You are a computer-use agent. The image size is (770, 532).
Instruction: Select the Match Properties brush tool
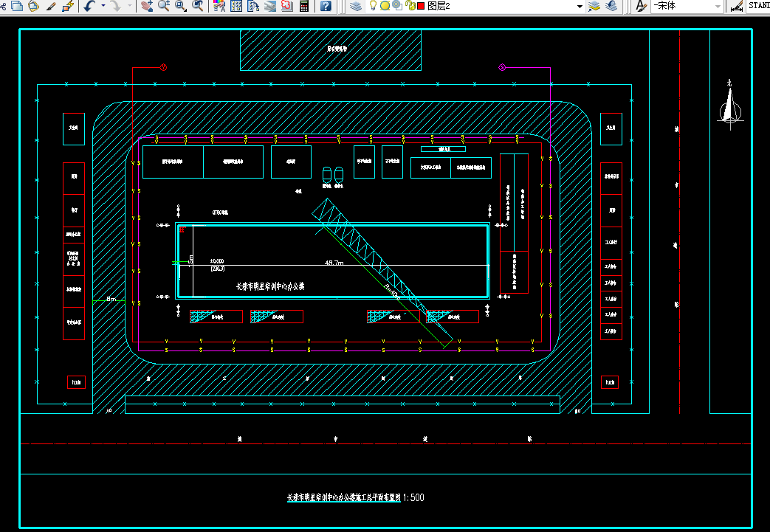click(x=51, y=6)
